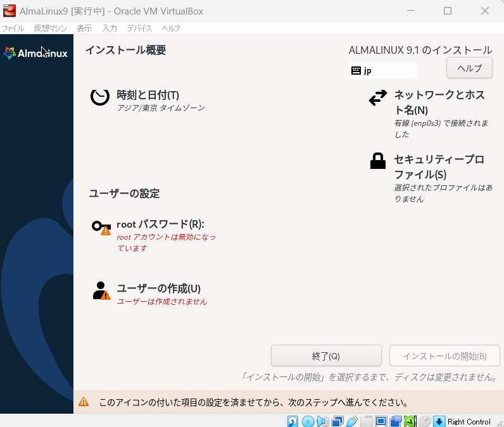Click the jp keyboard layout indicator
The height and width of the screenshot is (427, 504).
click(383, 70)
